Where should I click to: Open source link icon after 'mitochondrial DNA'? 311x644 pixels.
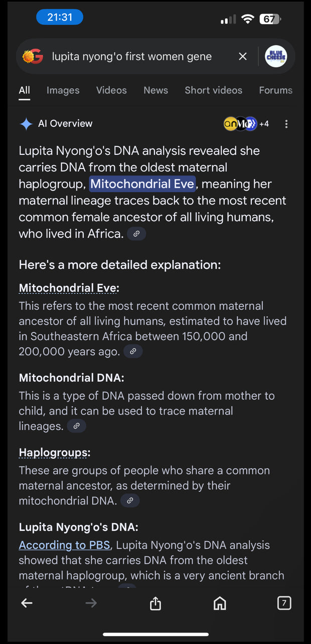(130, 500)
